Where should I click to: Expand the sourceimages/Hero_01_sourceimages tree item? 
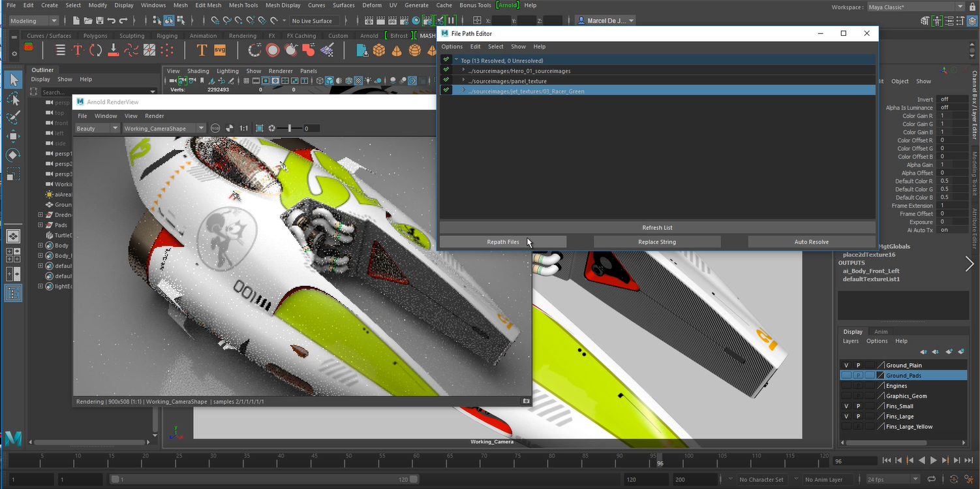pos(463,71)
